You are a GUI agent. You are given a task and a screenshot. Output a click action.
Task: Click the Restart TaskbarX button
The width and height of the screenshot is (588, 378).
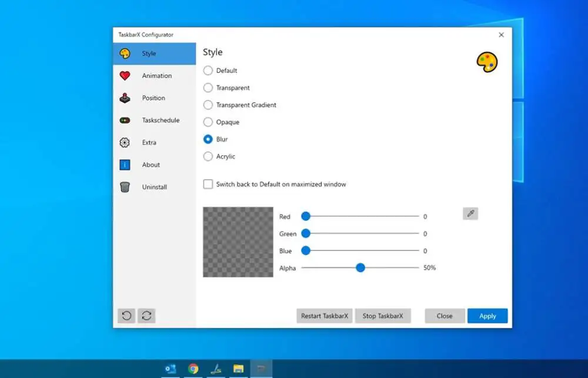(325, 316)
